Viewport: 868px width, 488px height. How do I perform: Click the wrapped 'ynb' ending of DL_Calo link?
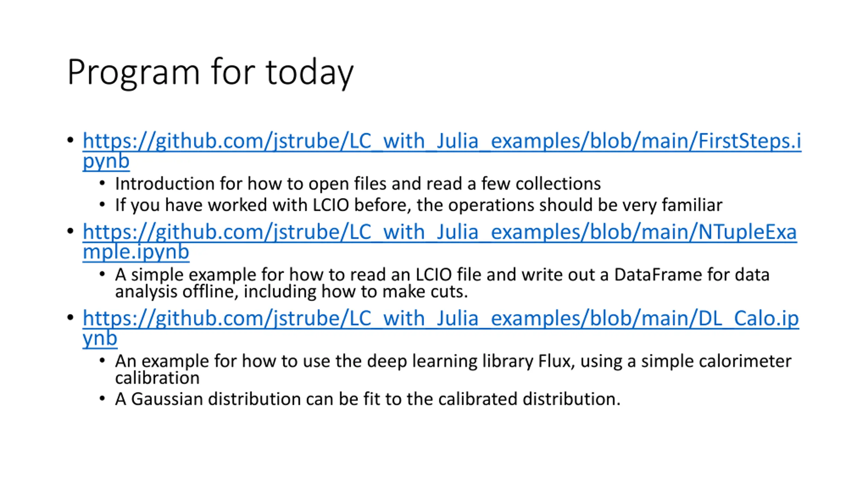coord(100,338)
